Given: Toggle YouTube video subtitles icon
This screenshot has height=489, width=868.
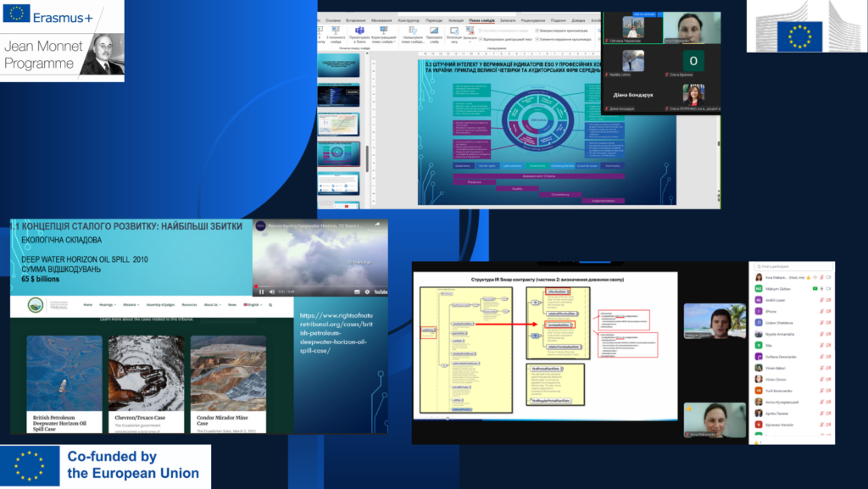Looking at the screenshot, I should click(x=357, y=292).
